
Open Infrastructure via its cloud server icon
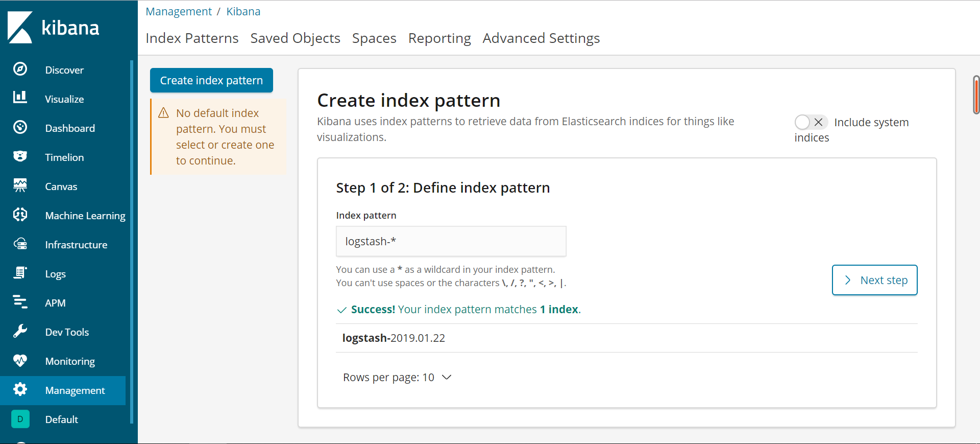click(x=20, y=244)
